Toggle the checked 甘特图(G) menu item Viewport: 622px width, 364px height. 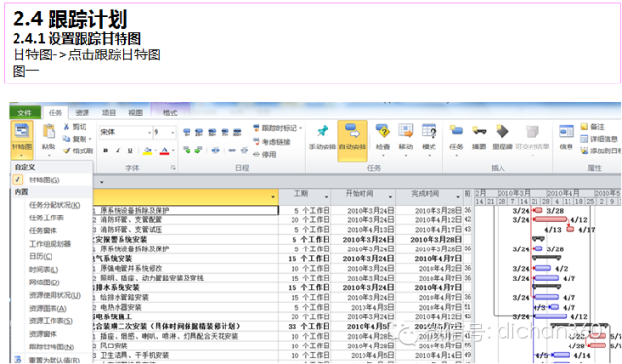[x=52, y=180]
